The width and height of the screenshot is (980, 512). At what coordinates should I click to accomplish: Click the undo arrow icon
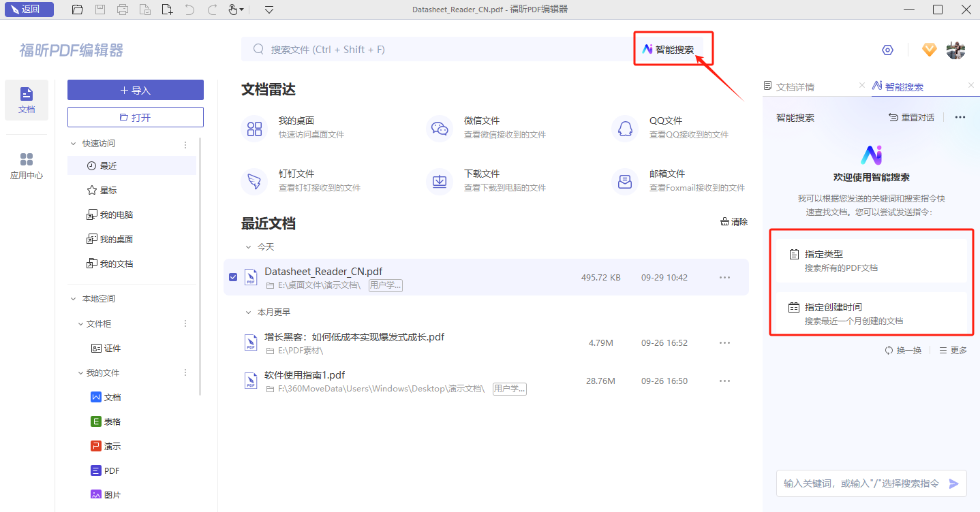click(189, 10)
